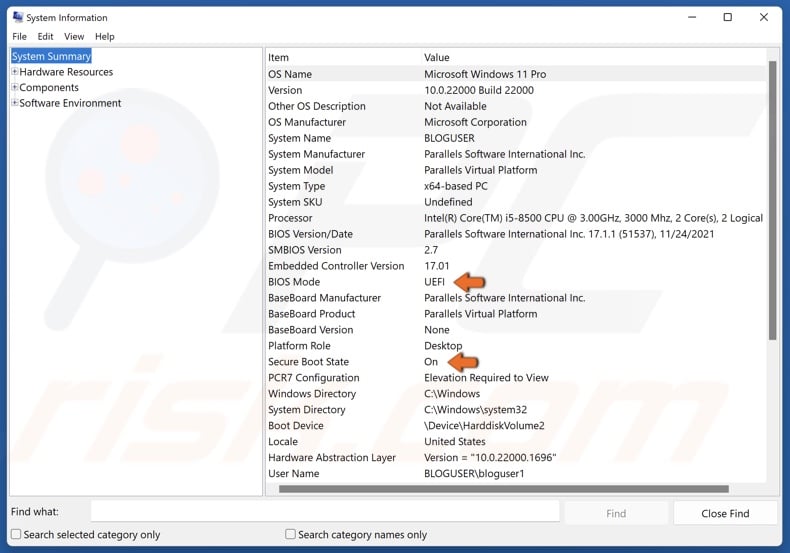Image resolution: width=790 pixels, height=553 pixels.
Task: Select the Locale row
Action: (516, 442)
